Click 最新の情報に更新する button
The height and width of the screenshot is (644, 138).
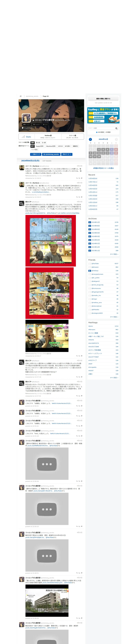(103, 99)
